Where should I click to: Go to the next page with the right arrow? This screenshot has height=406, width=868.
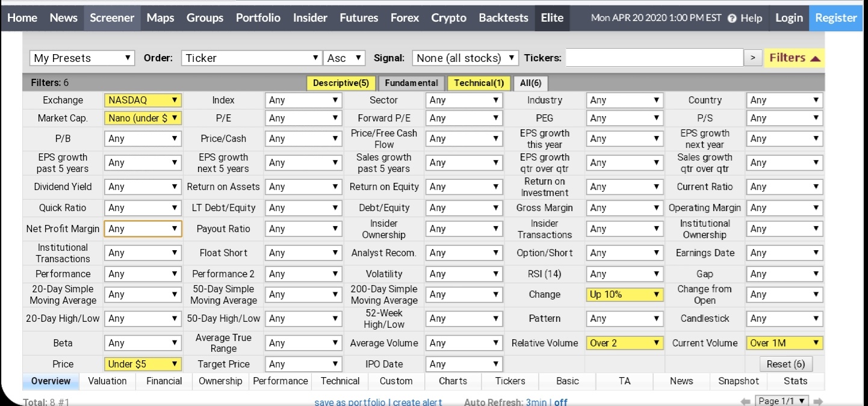(x=817, y=401)
